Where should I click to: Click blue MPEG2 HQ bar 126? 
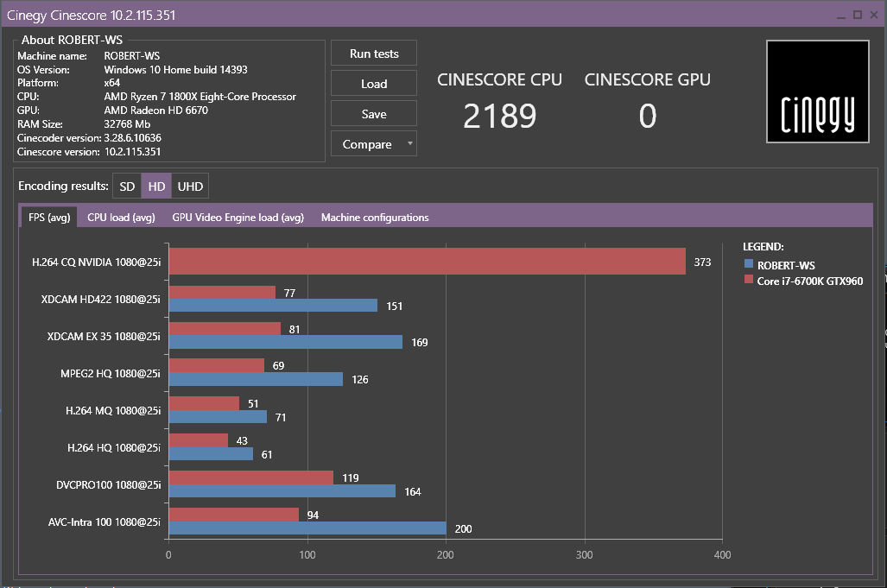click(256, 379)
